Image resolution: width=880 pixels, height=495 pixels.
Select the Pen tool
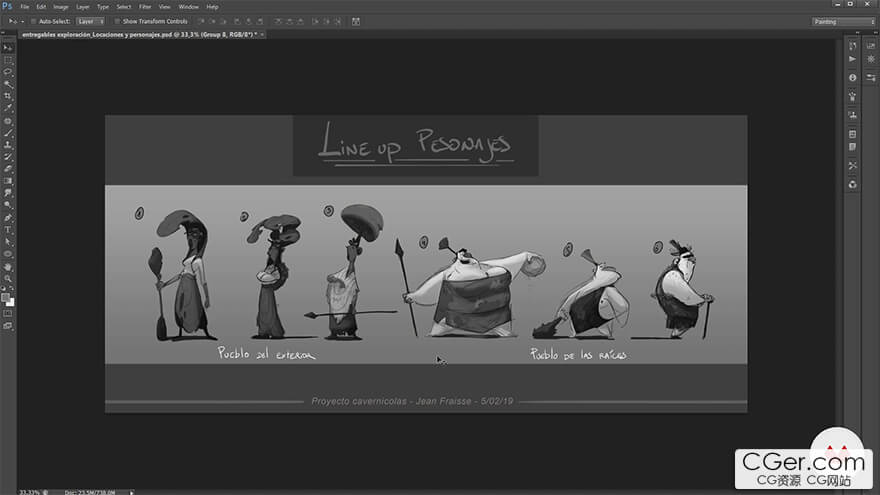tap(8, 218)
